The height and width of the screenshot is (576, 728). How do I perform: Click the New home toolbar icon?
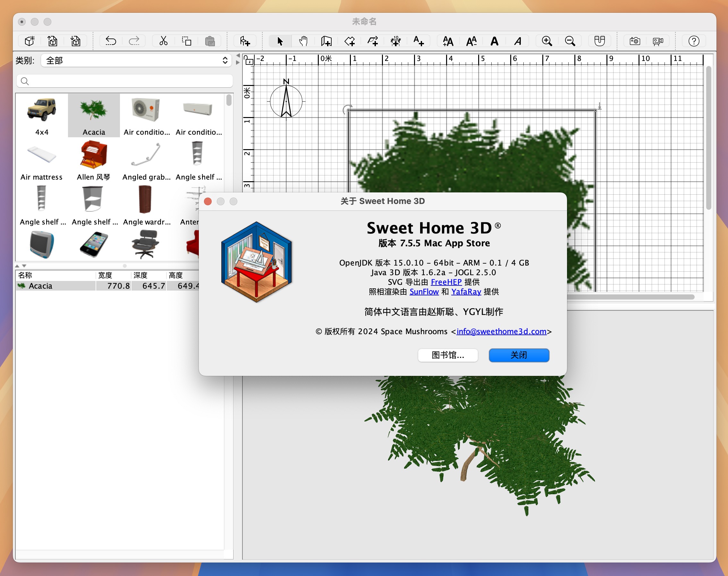[x=30, y=41]
